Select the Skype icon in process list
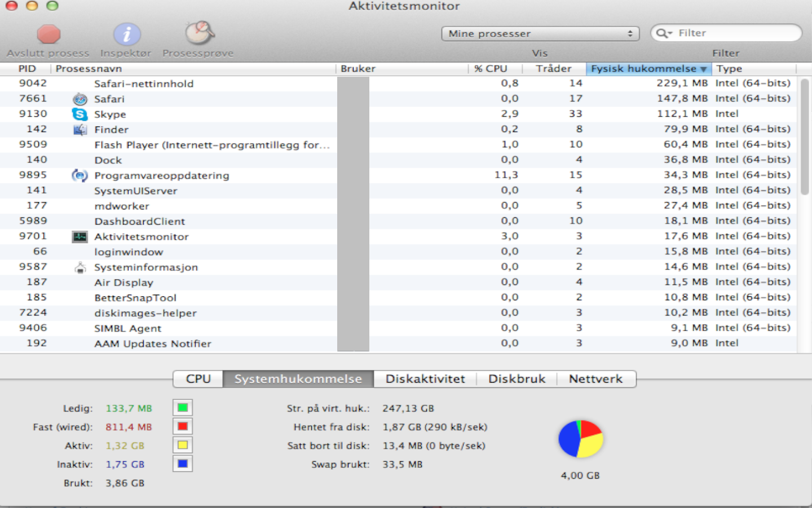Viewport: 812px width, 508px height. coord(80,114)
